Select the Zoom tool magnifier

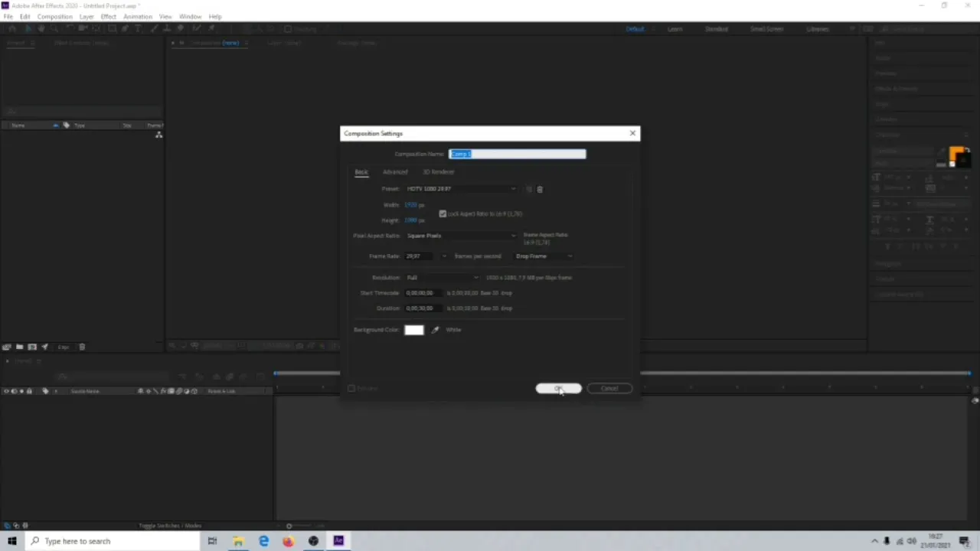tap(53, 29)
